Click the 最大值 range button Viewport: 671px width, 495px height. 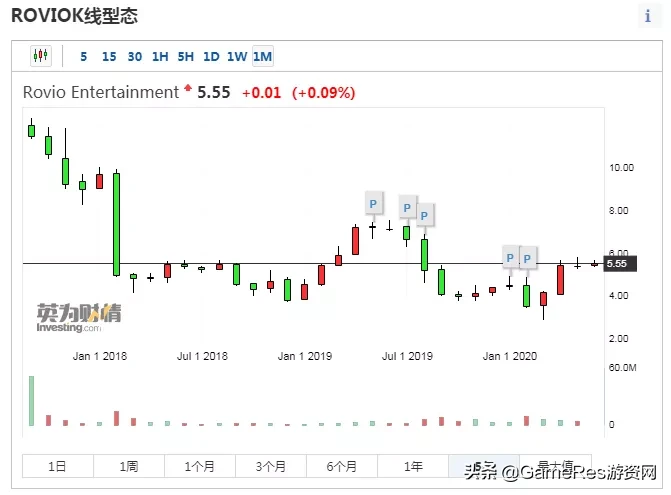tap(555, 466)
